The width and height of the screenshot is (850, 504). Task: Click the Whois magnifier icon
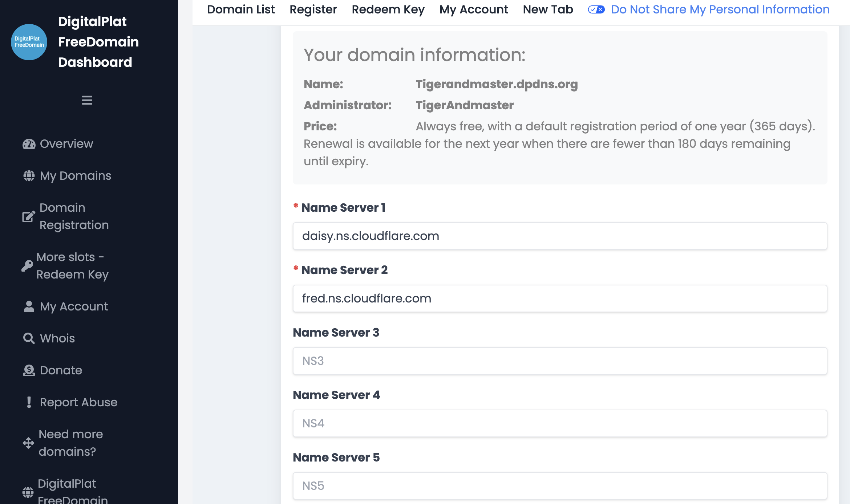(29, 338)
